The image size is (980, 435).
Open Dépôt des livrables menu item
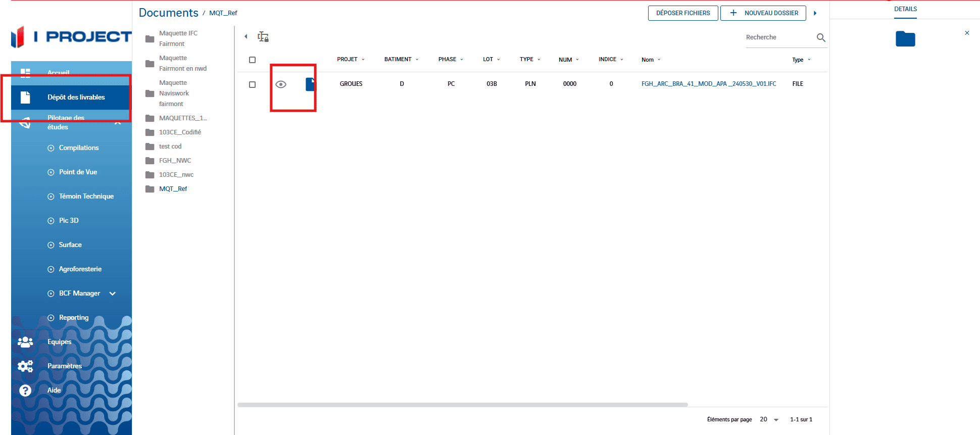click(76, 98)
